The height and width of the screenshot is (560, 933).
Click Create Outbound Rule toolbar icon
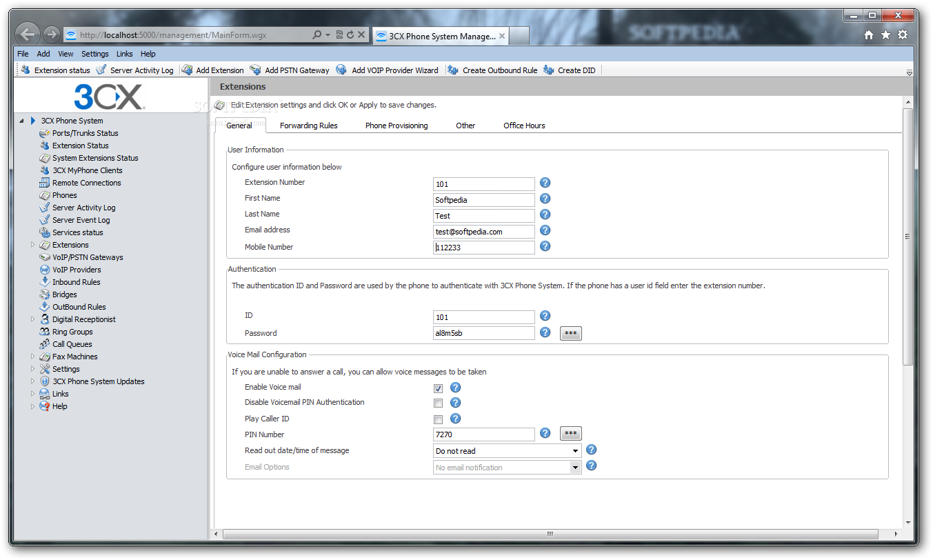click(x=453, y=70)
